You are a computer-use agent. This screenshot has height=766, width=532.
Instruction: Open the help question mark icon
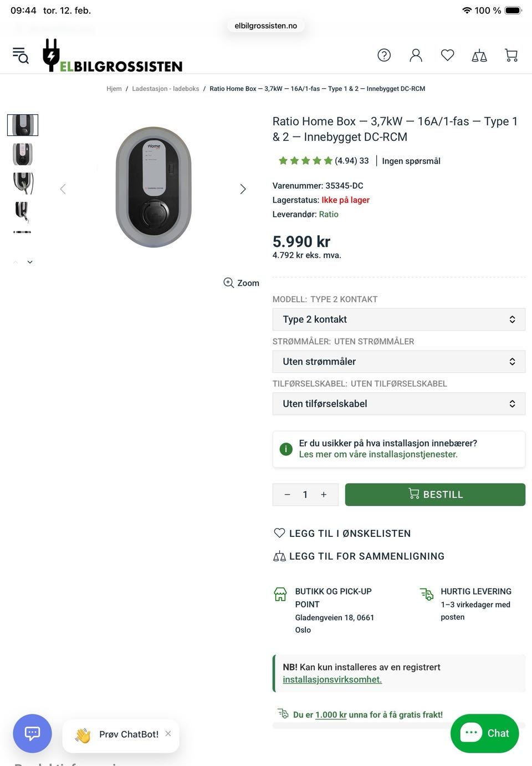tap(384, 55)
